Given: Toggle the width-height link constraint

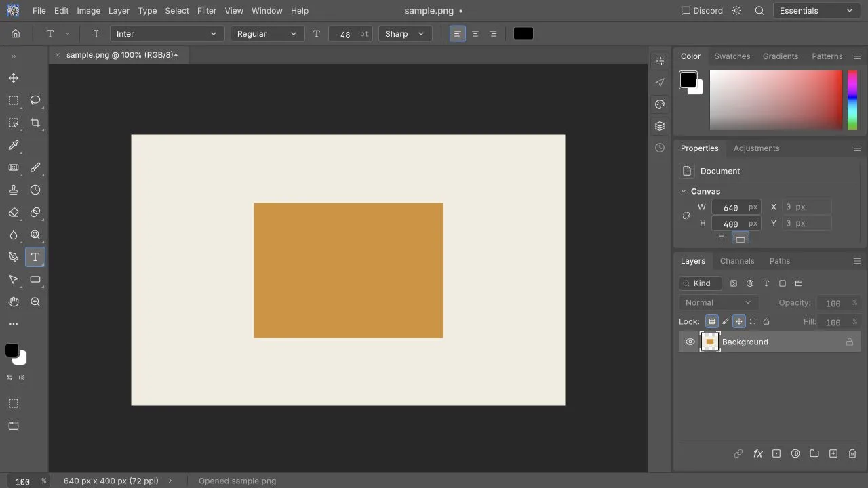Looking at the screenshot, I should 686,216.
